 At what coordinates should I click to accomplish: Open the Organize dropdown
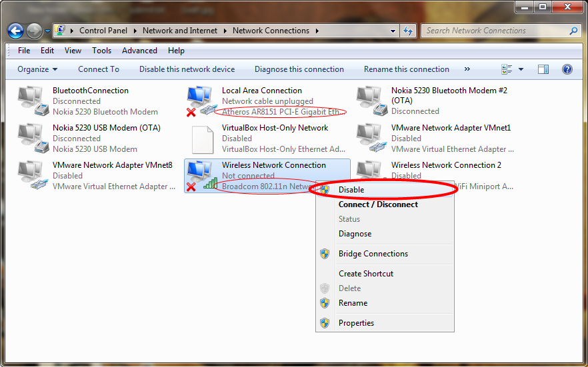37,69
